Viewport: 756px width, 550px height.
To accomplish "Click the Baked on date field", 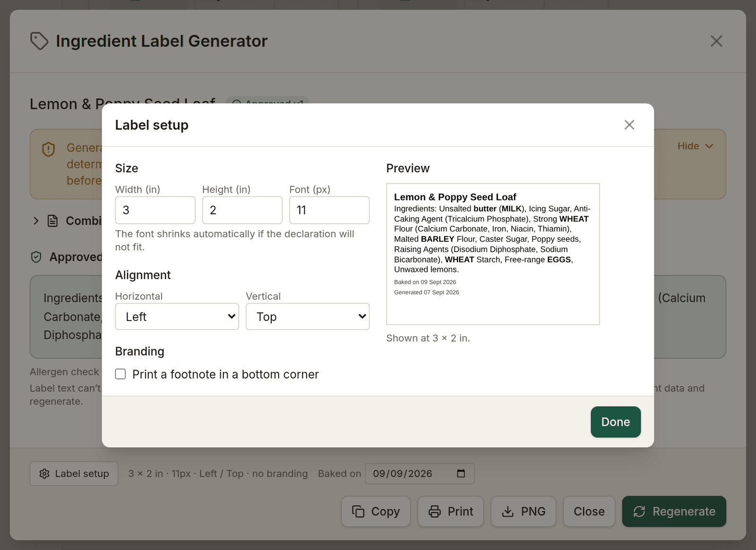I will tap(420, 474).
